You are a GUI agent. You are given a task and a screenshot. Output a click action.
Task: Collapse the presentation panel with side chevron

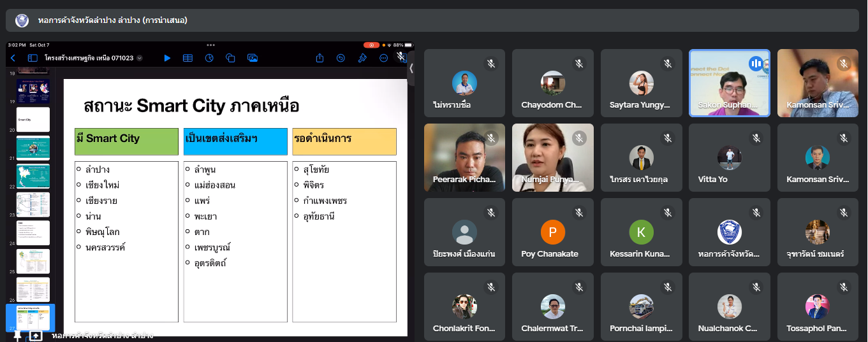(411, 68)
